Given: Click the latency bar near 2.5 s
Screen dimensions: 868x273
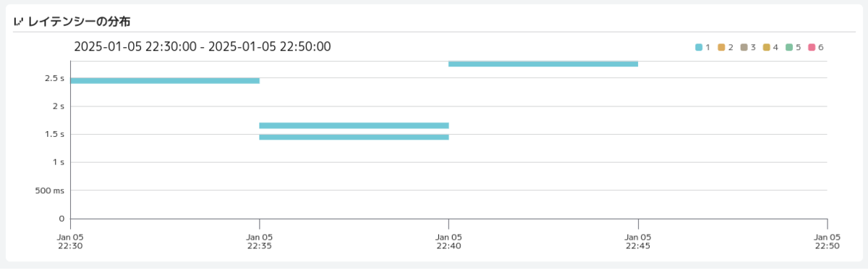Looking at the screenshot, I should point(165,80).
